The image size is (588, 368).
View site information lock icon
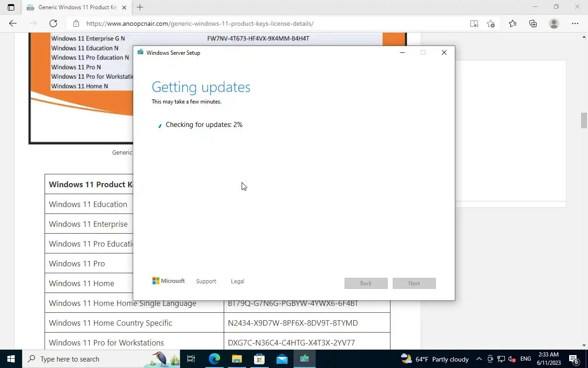pos(76,23)
